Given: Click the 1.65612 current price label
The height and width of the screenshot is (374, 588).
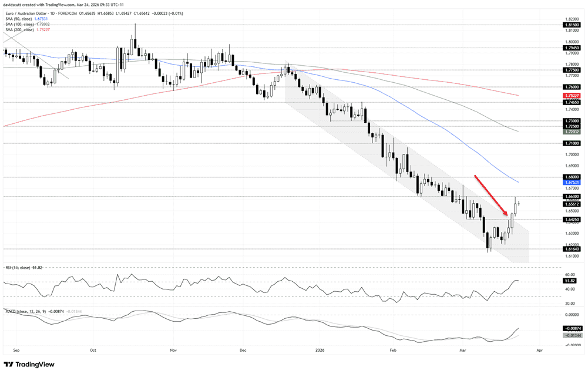Looking at the screenshot, I should pos(572,204).
